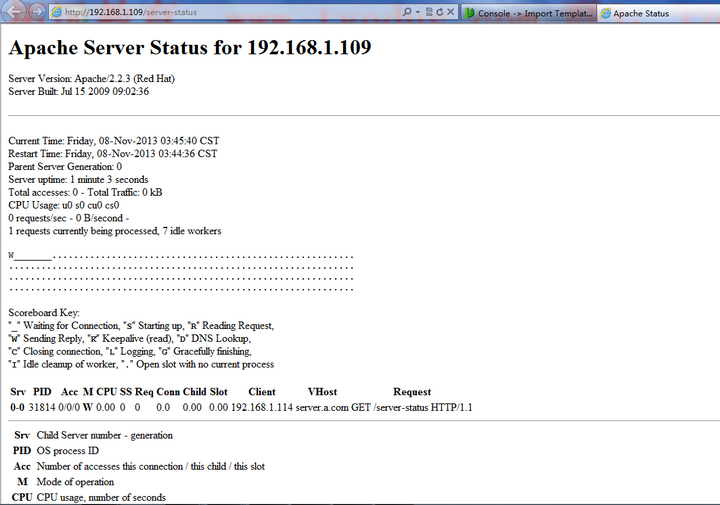Click the Child column header
This screenshot has width=720, height=505.
coord(194,392)
